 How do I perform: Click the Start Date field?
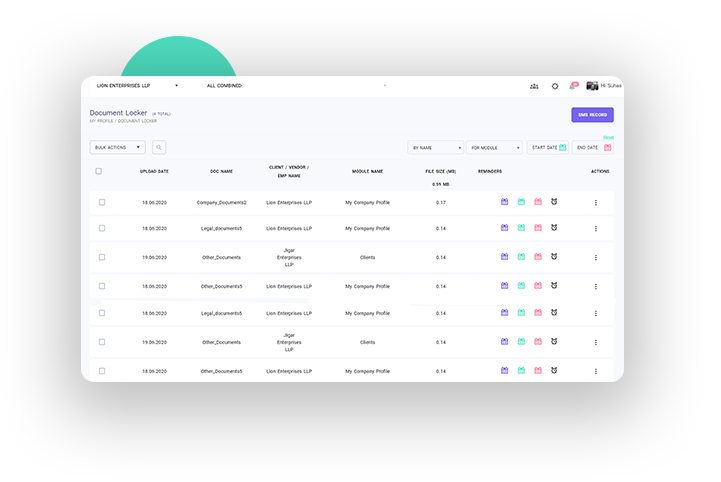coord(547,148)
